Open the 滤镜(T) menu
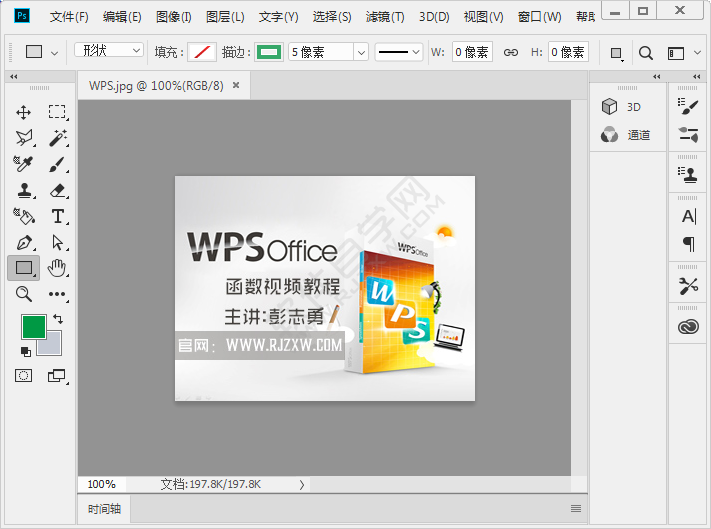 click(x=385, y=17)
